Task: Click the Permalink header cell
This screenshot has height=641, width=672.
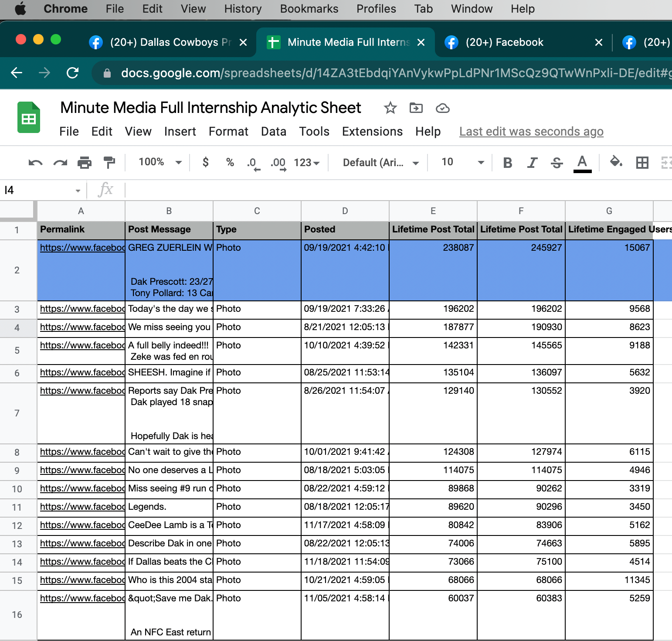Action: (81, 230)
